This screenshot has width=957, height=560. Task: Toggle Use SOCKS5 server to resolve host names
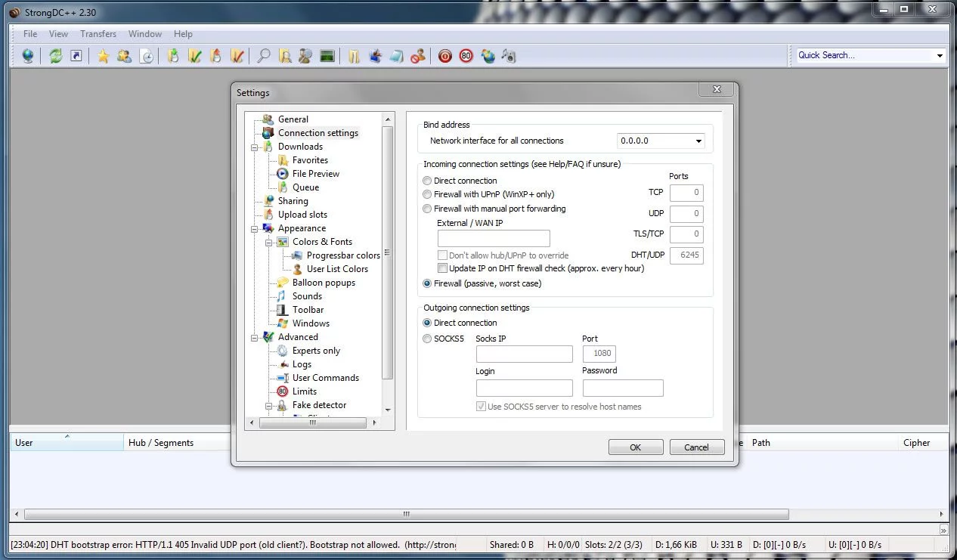[x=481, y=407]
